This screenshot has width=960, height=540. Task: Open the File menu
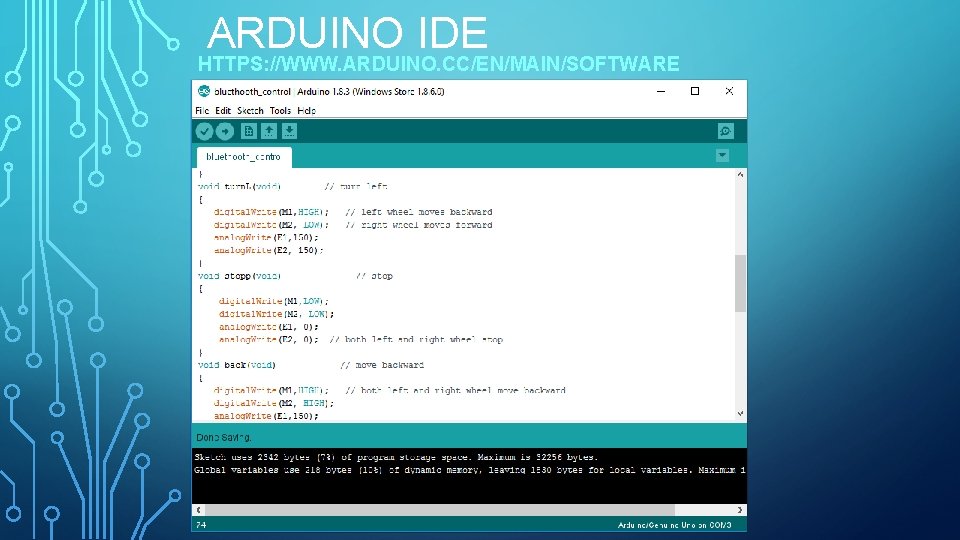[x=202, y=111]
